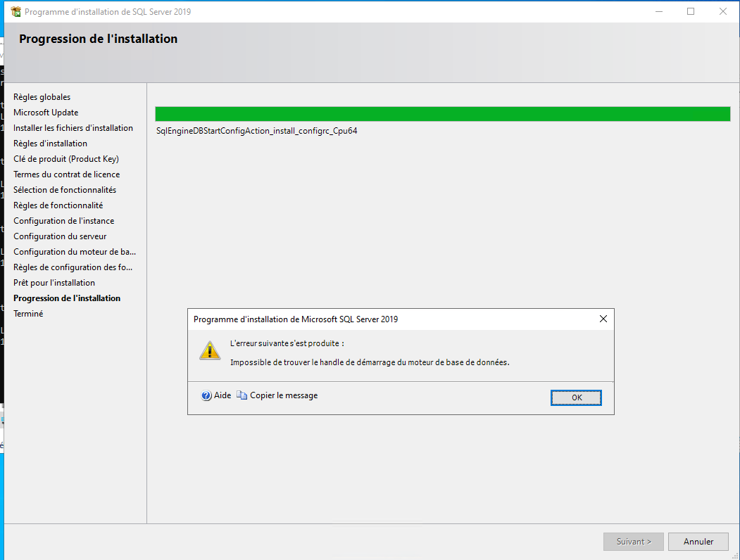The image size is (740, 560).
Task: Click the SqlEngineDBStartConfigAction status text
Action: [x=257, y=131]
